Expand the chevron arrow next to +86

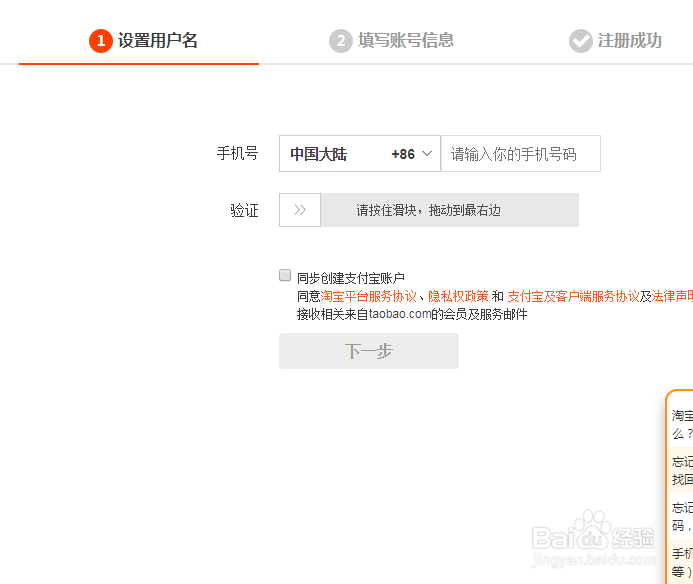[426, 153]
